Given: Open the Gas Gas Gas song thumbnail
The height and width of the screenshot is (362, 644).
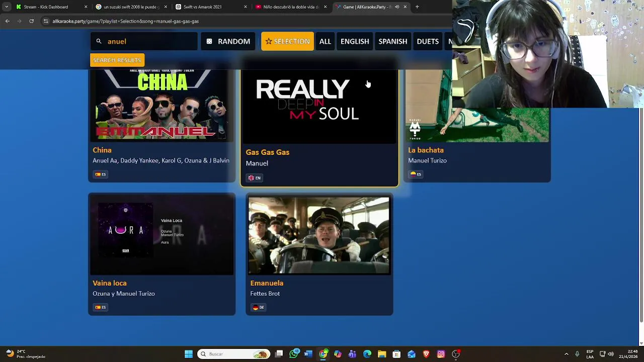Looking at the screenshot, I should [319, 106].
